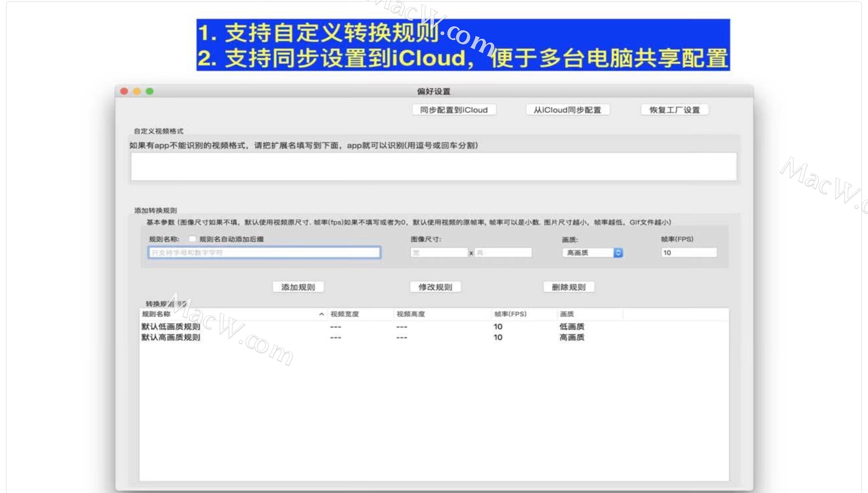The height and width of the screenshot is (493, 868).
Task: Focus the 规则名称 input field
Action: point(264,252)
